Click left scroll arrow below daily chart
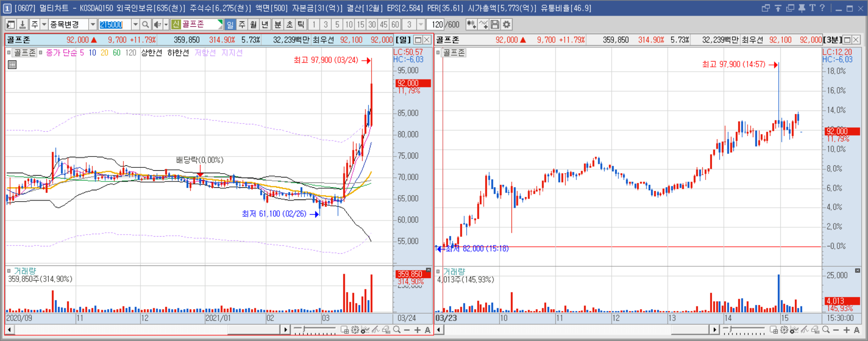 [10, 330]
